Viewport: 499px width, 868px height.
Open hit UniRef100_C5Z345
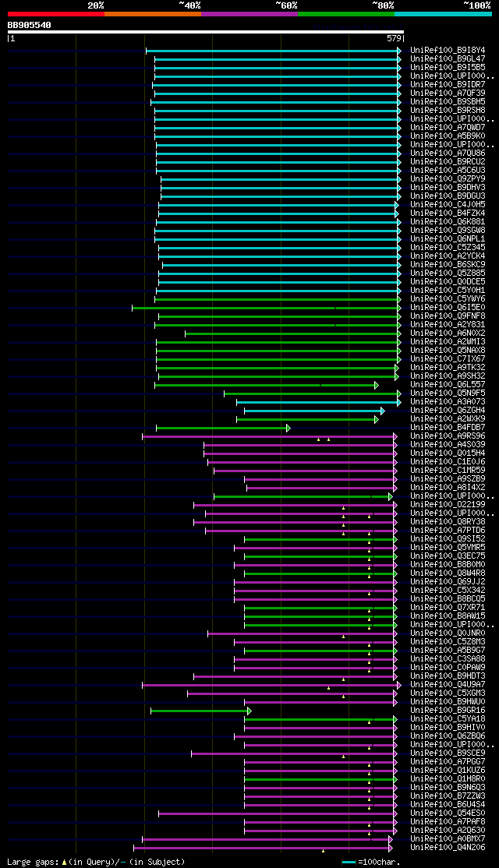pyautogui.click(x=448, y=248)
